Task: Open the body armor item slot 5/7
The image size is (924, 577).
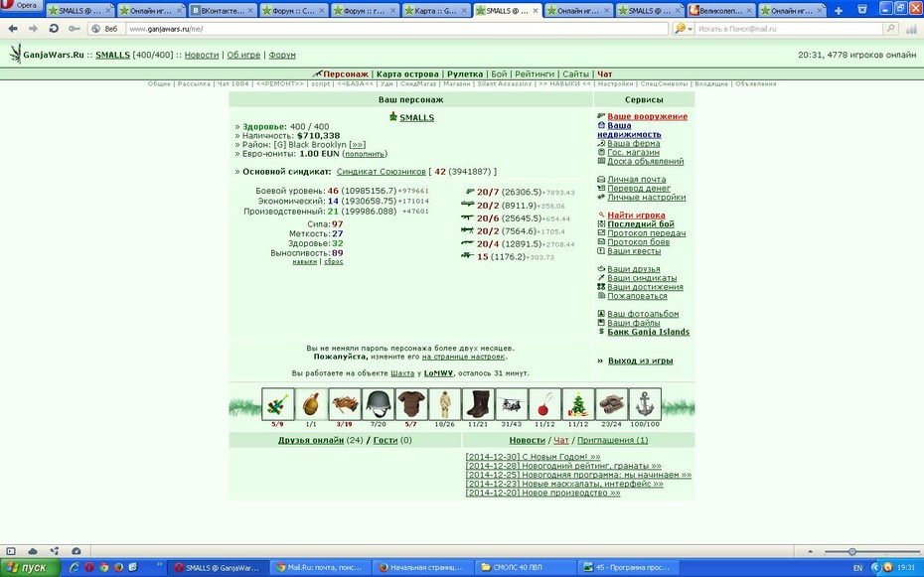Action: pos(411,404)
